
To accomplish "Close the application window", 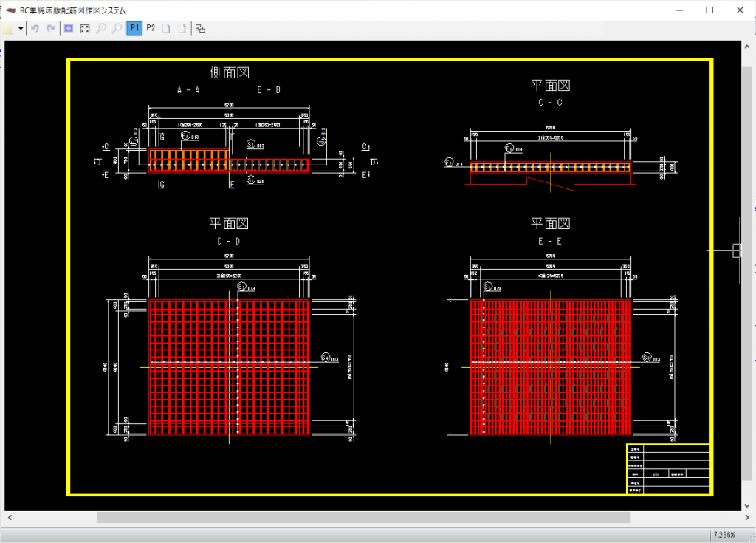I will tap(740, 10).
